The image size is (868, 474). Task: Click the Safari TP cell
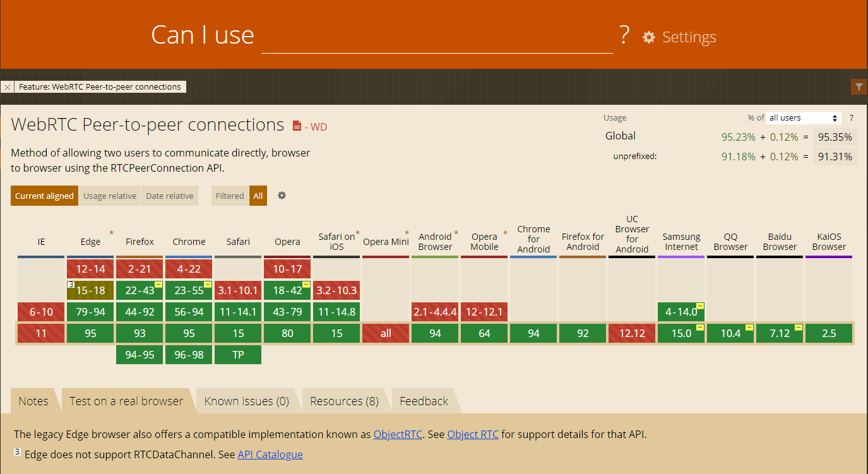point(238,355)
